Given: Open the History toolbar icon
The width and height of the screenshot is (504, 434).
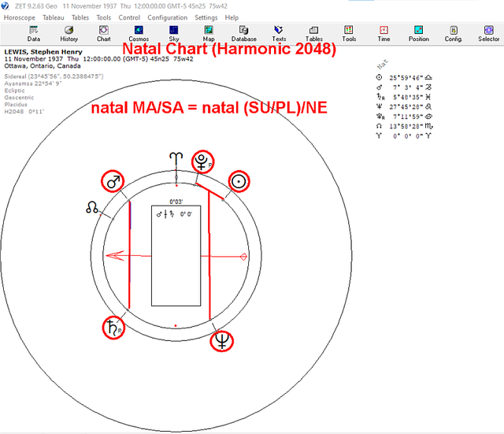Looking at the screenshot, I should pos(69,34).
